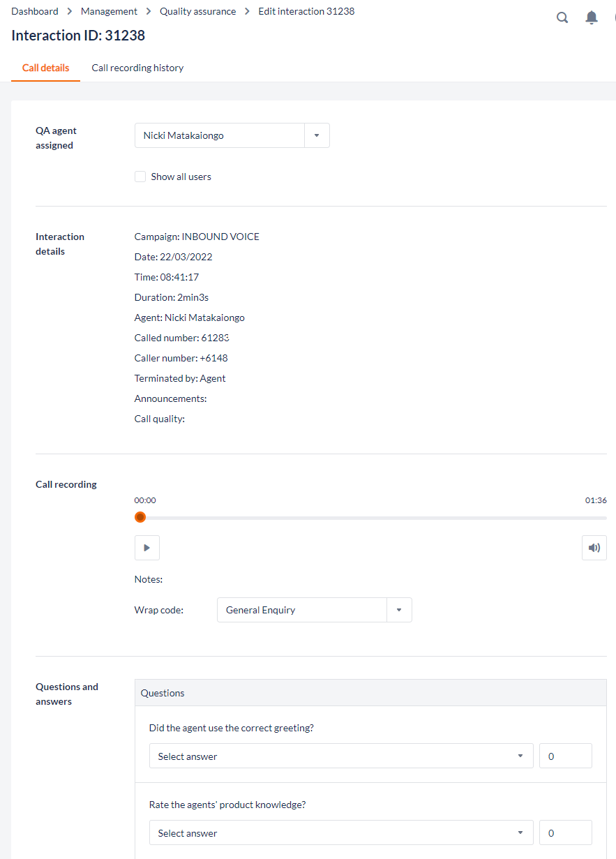Open notifications bell icon
The width and height of the screenshot is (616, 859).
[x=592, y=17]
